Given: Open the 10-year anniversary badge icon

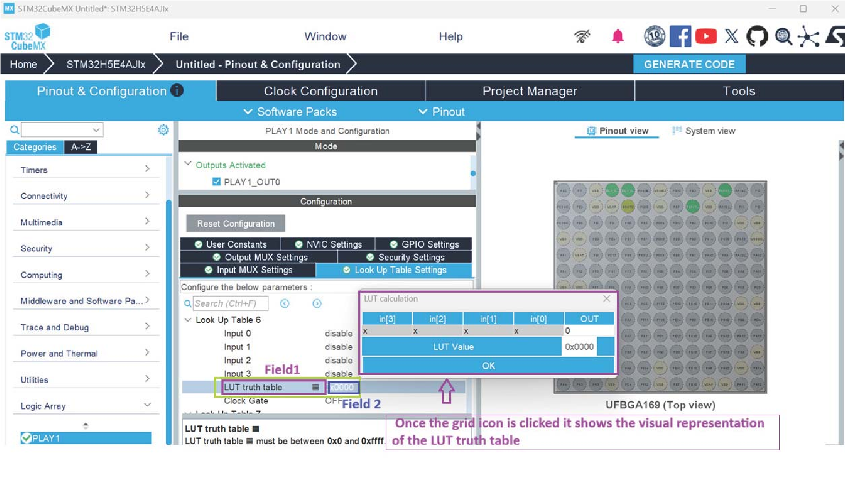Looking at the screenshot, I should (654, 36).
